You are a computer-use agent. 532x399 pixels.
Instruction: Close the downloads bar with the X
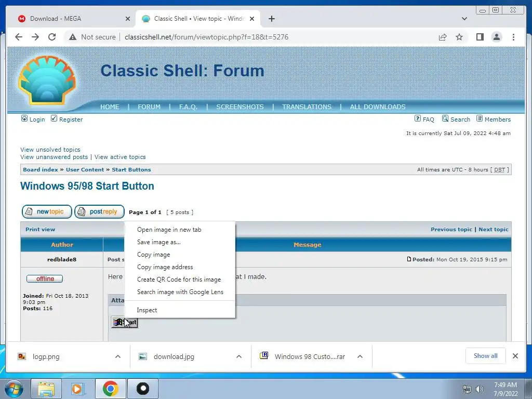pos(515,356)
